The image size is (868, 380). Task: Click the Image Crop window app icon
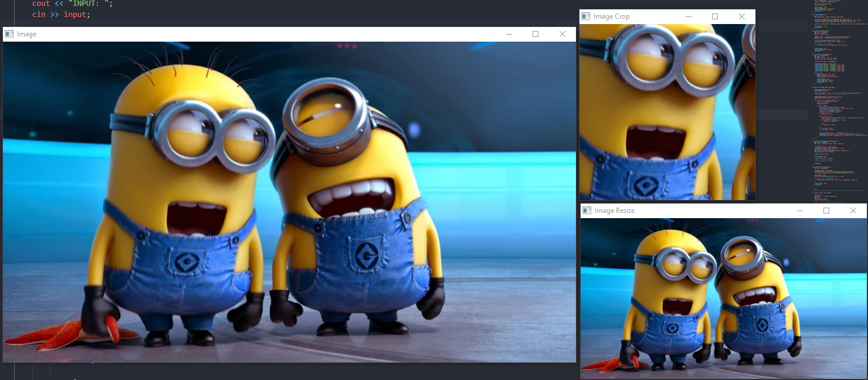[x=585, y=16]
